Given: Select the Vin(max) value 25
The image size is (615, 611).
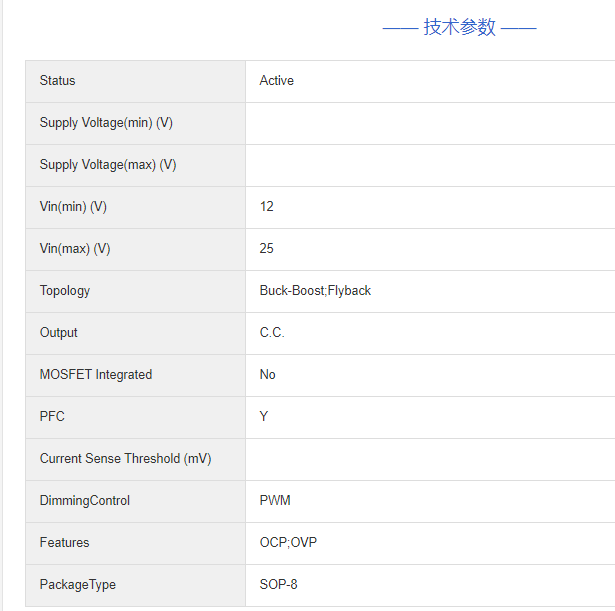Looking at the screenshot, I should pos(266,249).
